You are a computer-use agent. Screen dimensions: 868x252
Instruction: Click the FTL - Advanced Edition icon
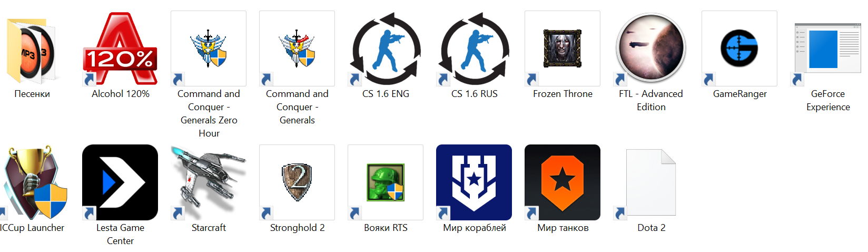651,49
